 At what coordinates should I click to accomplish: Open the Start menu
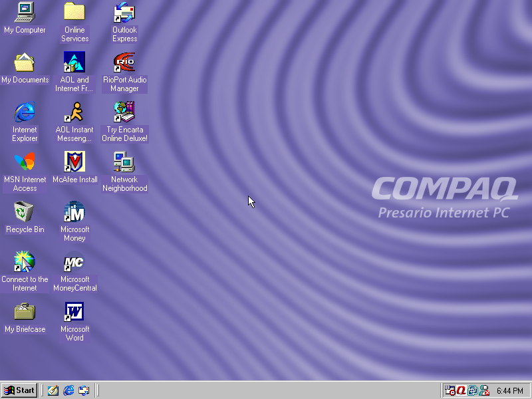click(x=19, y=390)
